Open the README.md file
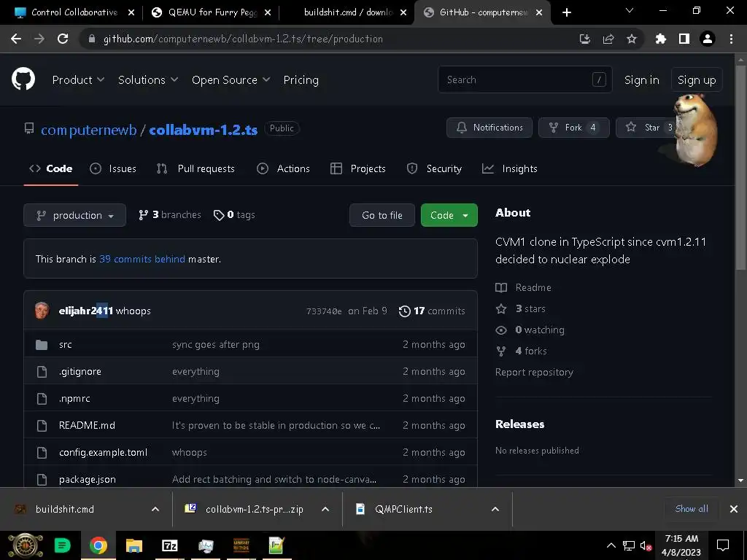The width and height of the screenshot is (747, 560). click(x=87, y=425)
